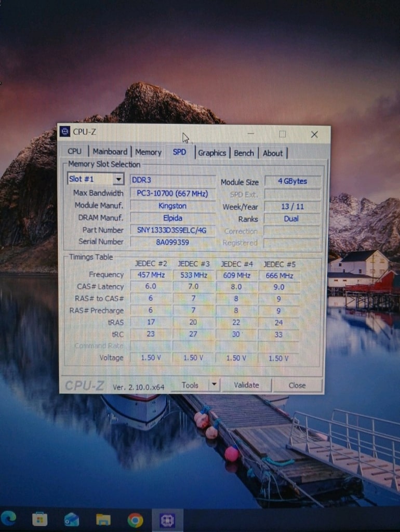This screenshot has width=400, height=532.
Task: Click the DDR3 memory type field
Action: click(172, 180)
